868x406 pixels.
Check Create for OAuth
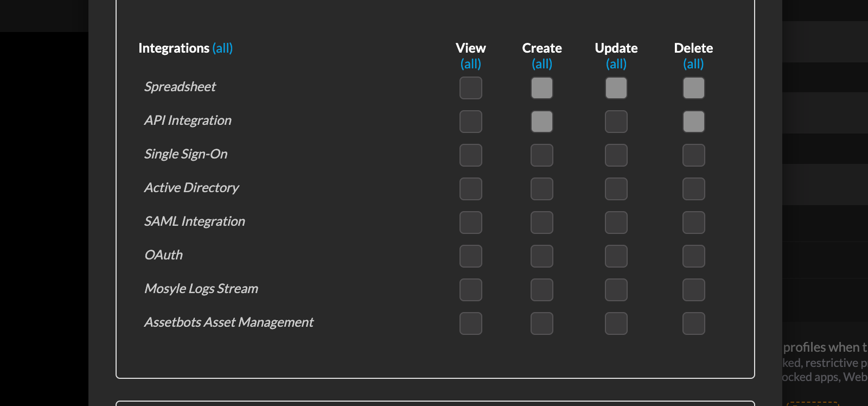point(542,256)
